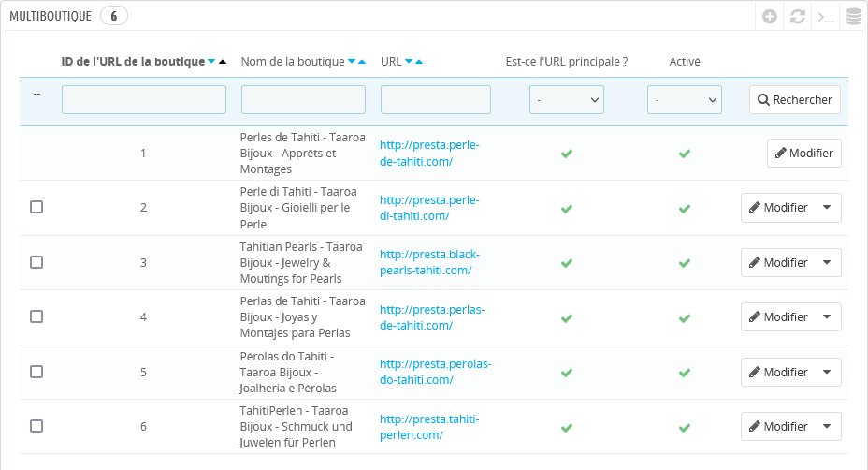The width and height of the screenshot is (868, 470).
Task: Modify Perolas do Tahiti shop URL
Action: point(778,372)
